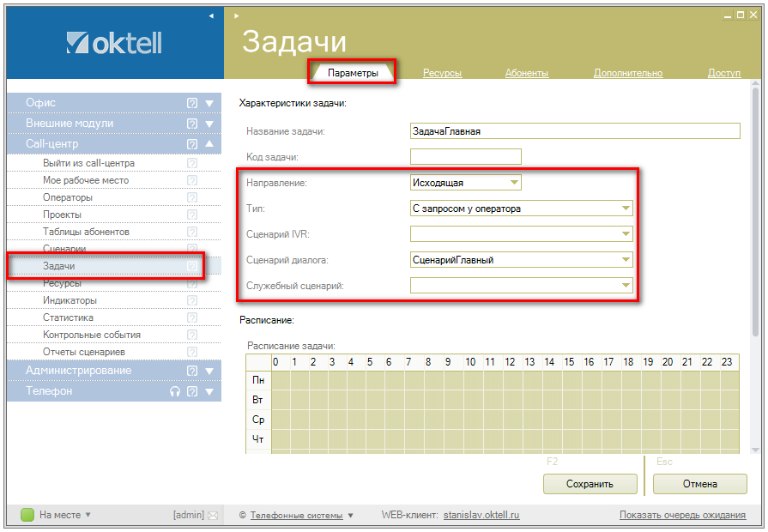Click the vertical scrollbar of the form

pyautogui.click(x=755, y=215)
